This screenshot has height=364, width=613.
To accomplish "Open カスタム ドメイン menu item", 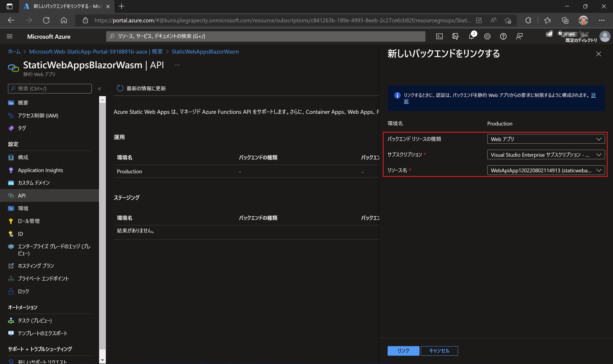I will pos(49,183).
